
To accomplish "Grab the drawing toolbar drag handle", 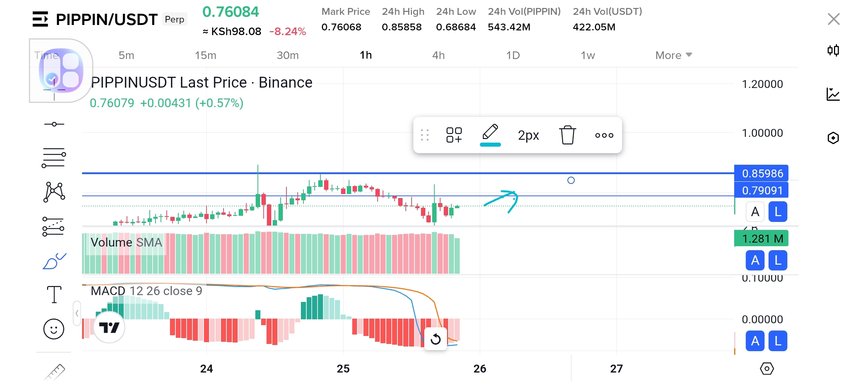I will pos(425,135).
